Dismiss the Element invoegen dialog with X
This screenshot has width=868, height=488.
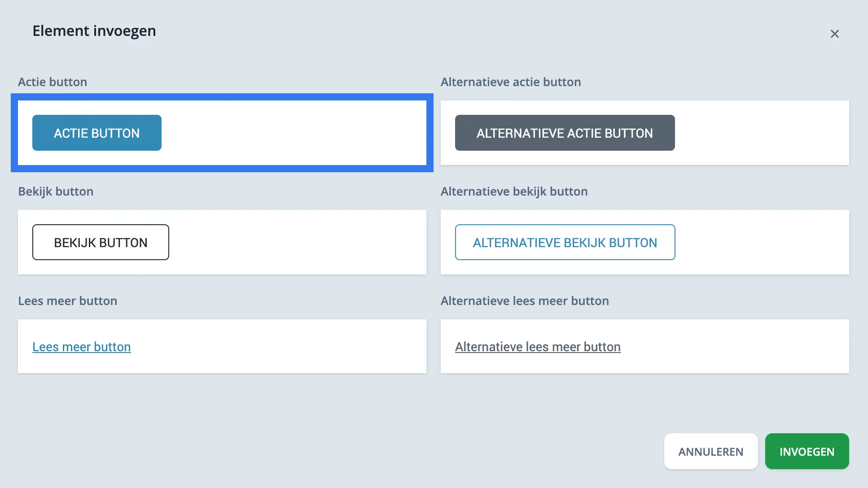point(834,34)
